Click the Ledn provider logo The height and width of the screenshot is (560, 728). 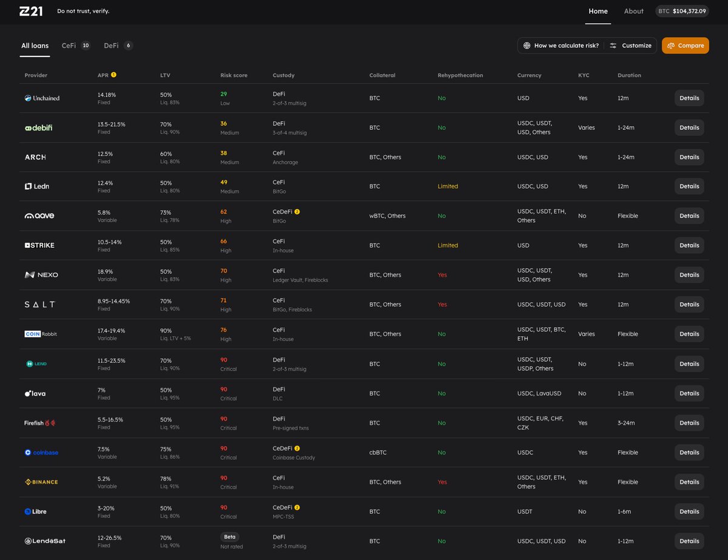pos(37,186)
